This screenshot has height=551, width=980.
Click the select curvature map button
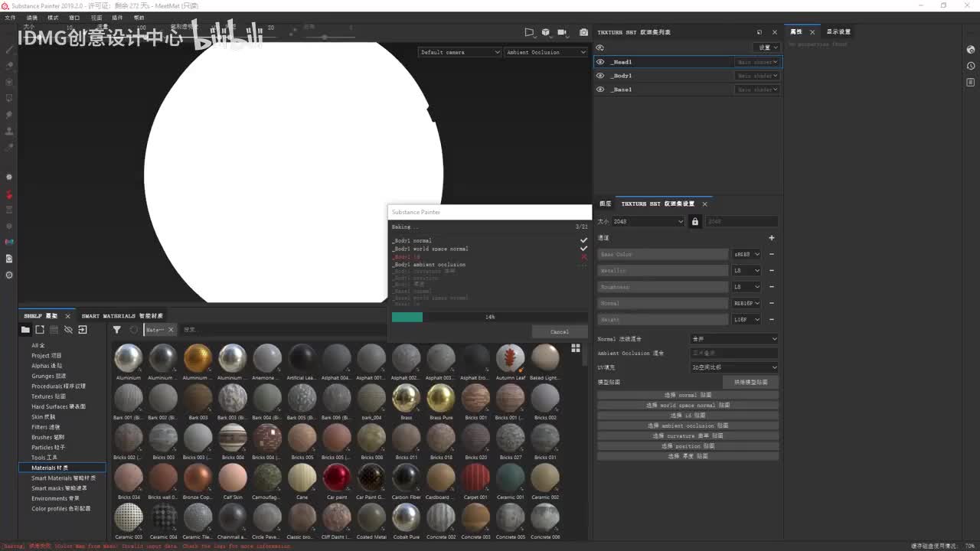[x=688, y=435]
